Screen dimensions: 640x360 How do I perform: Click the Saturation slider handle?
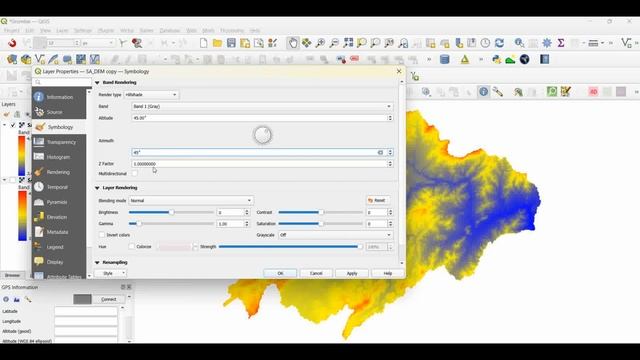point(321,224)
